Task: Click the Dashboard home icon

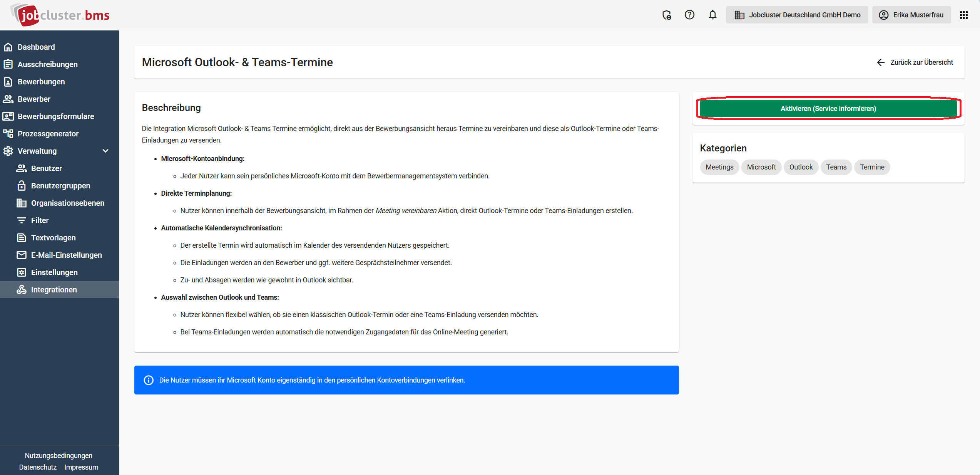Action: pos(8,47)
